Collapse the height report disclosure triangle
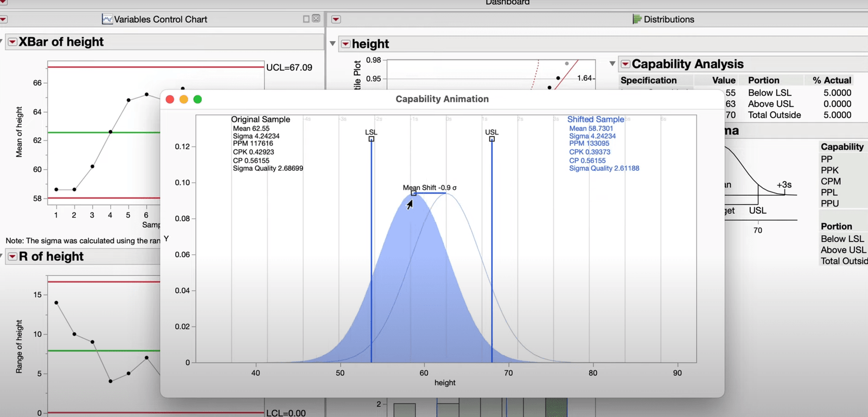Image resolution: width=868 pixels, height=417 pixels. point(333,43)
